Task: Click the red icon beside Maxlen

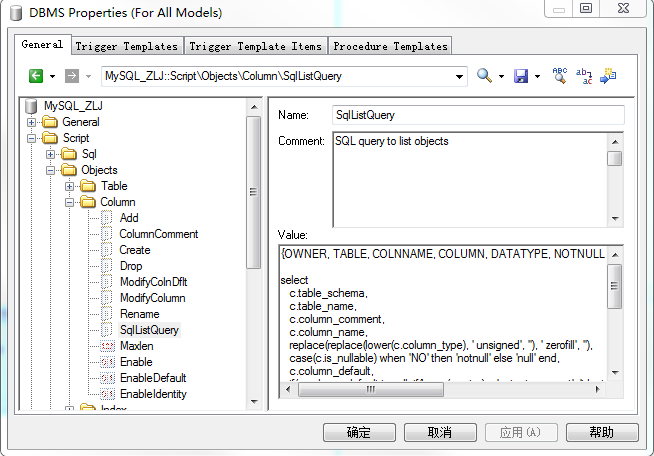Action: point(108,346)
